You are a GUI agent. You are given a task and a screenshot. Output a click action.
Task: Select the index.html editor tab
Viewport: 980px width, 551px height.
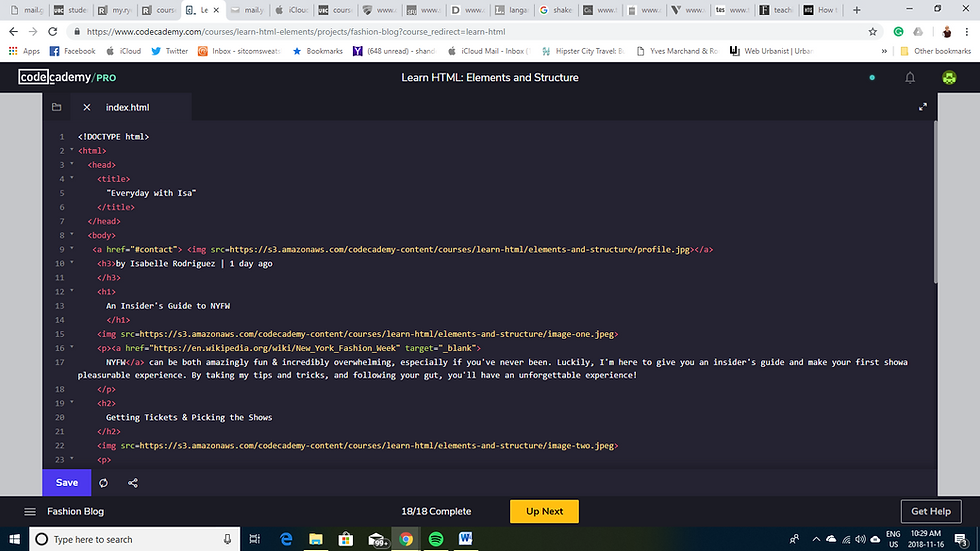128,107
